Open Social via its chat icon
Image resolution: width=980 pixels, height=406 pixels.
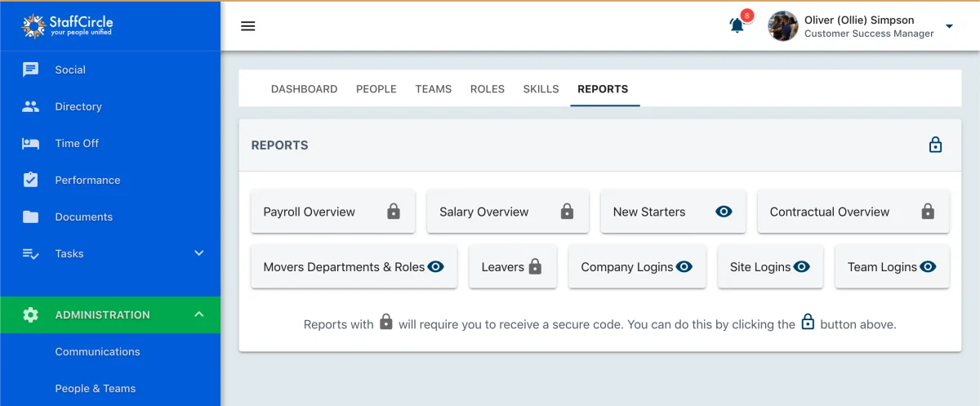[31, 69]
